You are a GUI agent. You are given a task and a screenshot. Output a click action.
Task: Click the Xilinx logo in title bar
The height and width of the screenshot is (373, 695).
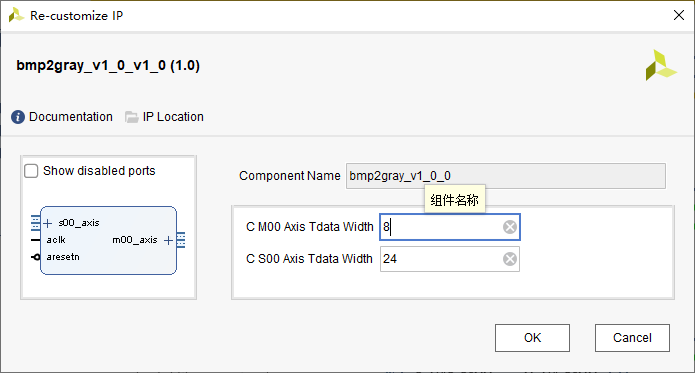(x=16, y=16)
